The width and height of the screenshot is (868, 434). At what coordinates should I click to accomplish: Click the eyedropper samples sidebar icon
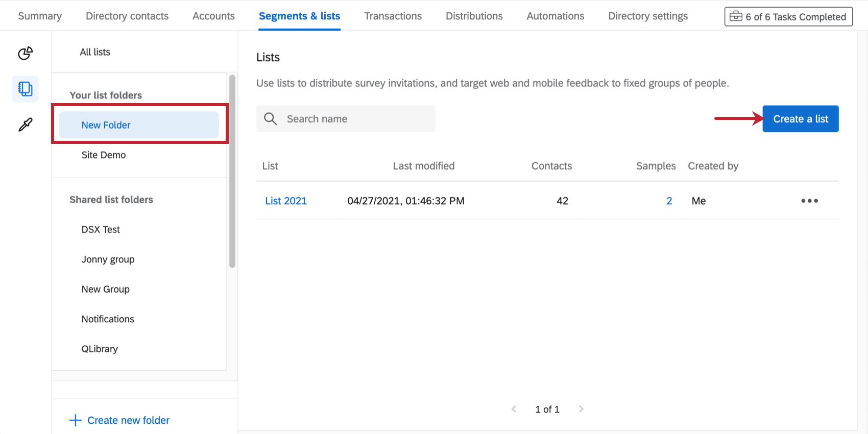click(25, 124)
